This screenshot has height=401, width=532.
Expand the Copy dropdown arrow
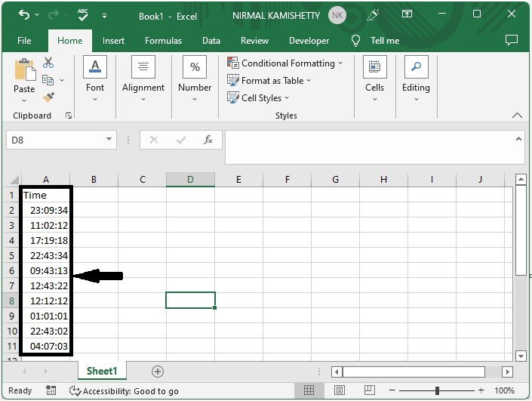pos(62,81)
